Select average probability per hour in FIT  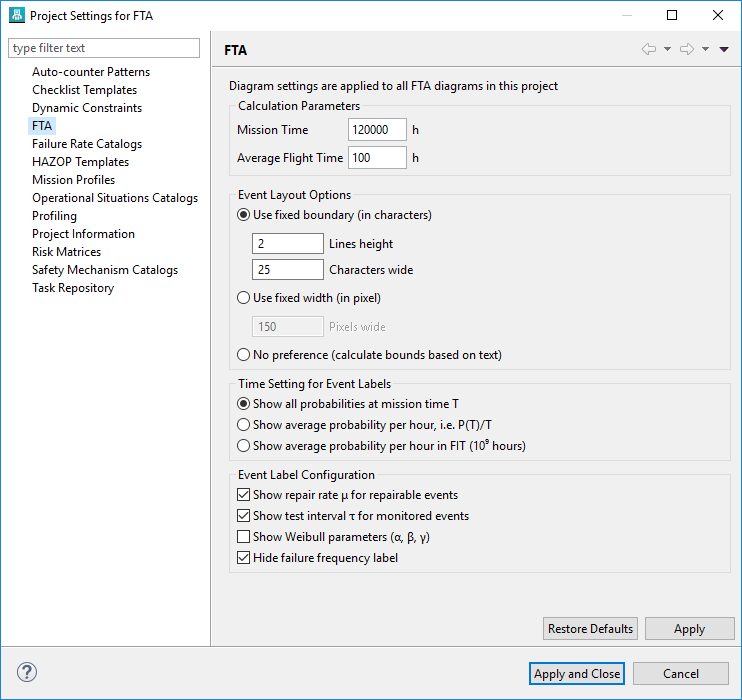(x=243, y=446)
